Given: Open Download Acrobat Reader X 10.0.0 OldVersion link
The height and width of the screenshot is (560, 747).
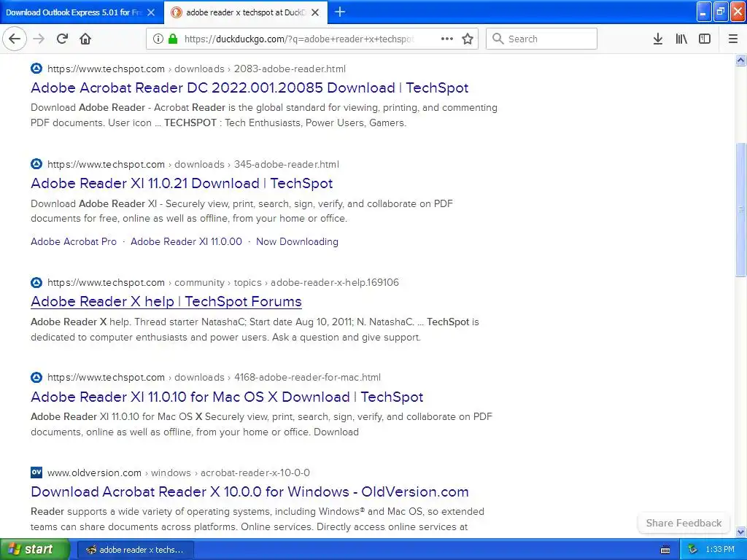Looking at the screenshot, I should coord(249,491).
